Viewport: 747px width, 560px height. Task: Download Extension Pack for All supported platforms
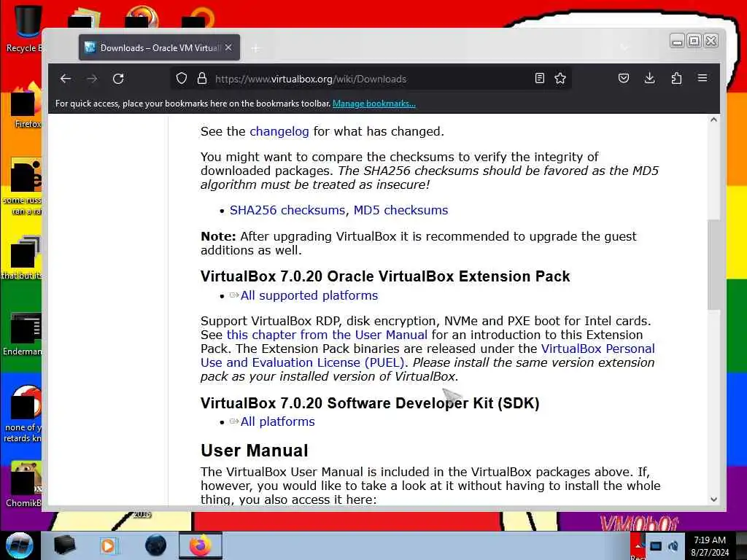pyautogui.click(x=309, y=295)
